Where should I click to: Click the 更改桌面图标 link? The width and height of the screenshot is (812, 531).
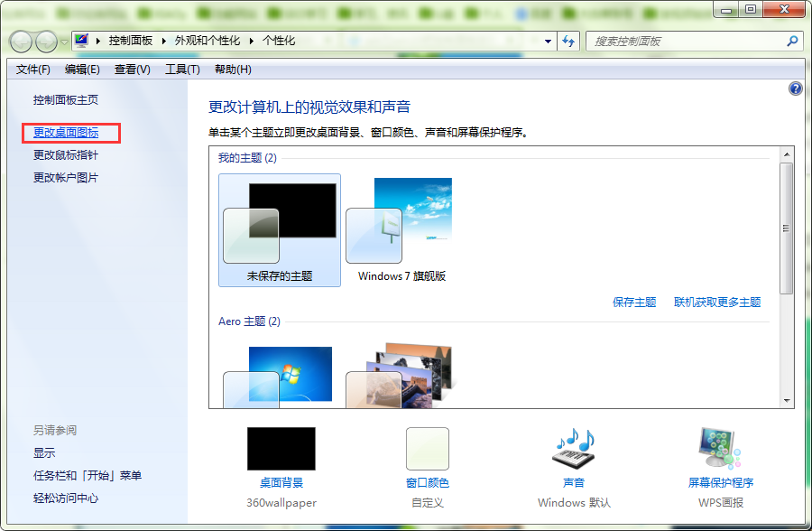click(x=66, y=133)
